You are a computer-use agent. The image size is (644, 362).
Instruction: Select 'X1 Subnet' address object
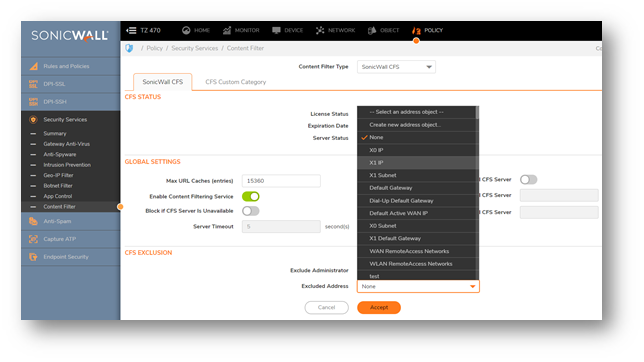coord(417,175)
